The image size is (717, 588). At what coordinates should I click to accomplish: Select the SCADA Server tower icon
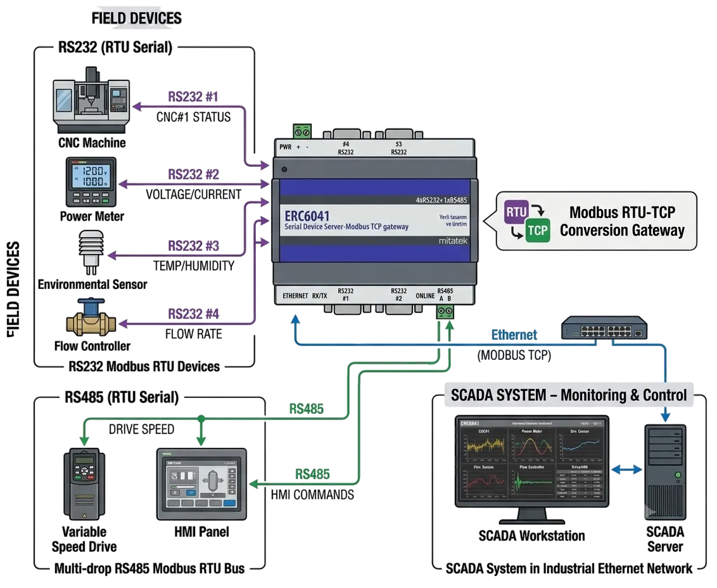click(x=665, y=472)
